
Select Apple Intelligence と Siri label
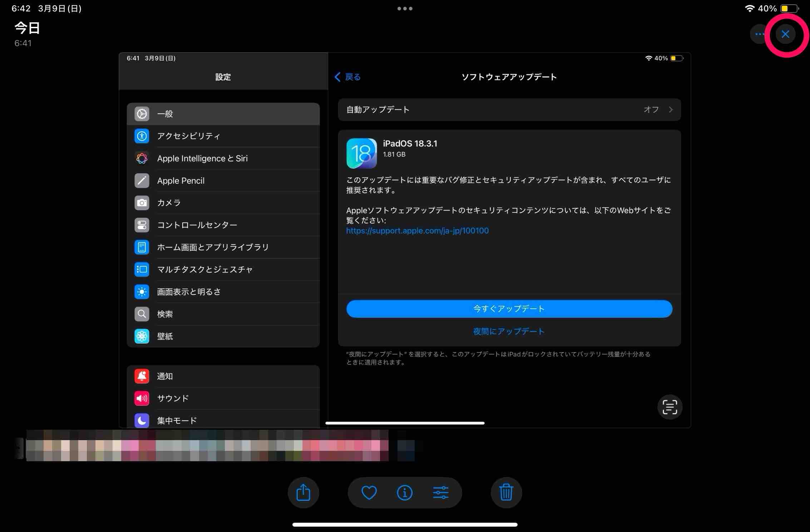tap(202, 158)
